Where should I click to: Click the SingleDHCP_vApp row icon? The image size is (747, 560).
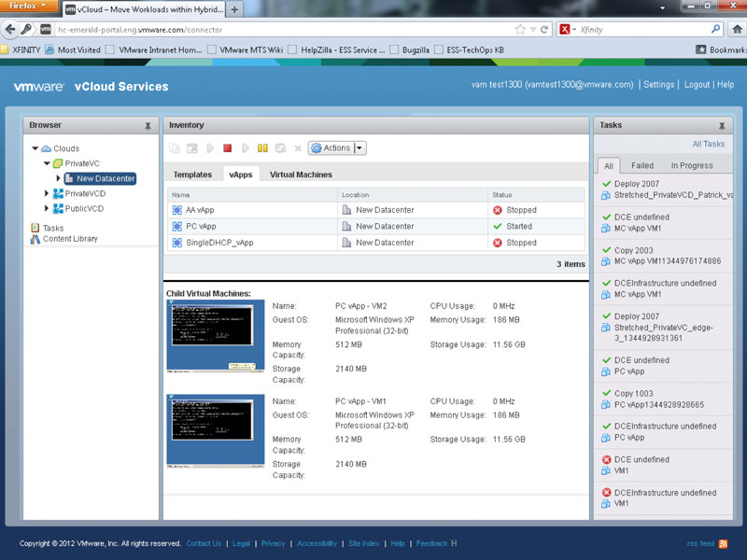[176, 243]
